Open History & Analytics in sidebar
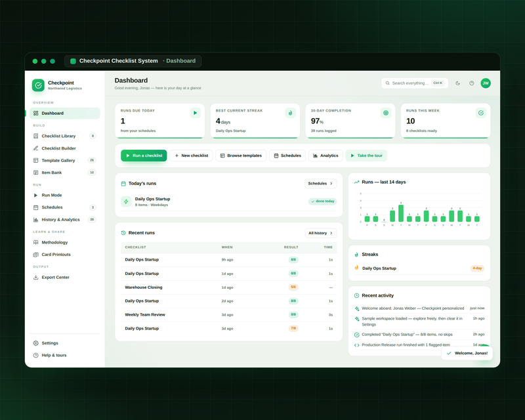Viewport: 525px width, 420px height. tap(64, 220)
